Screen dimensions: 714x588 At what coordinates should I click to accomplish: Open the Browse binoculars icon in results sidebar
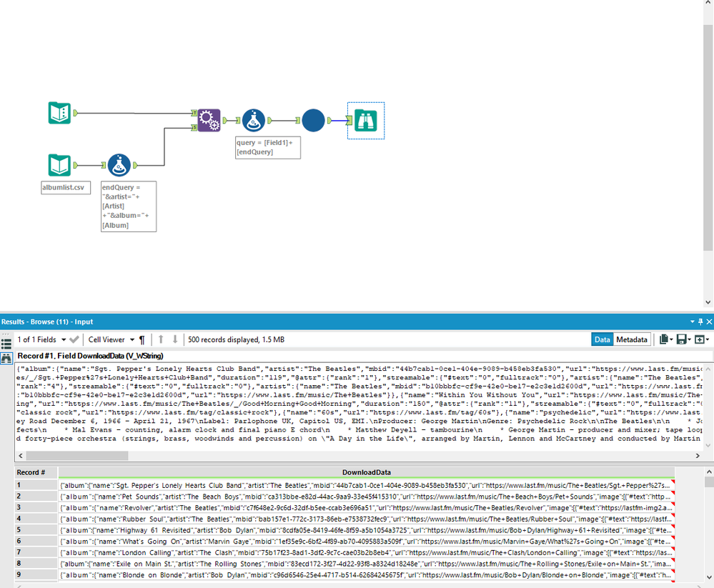[x=6, y=358]
